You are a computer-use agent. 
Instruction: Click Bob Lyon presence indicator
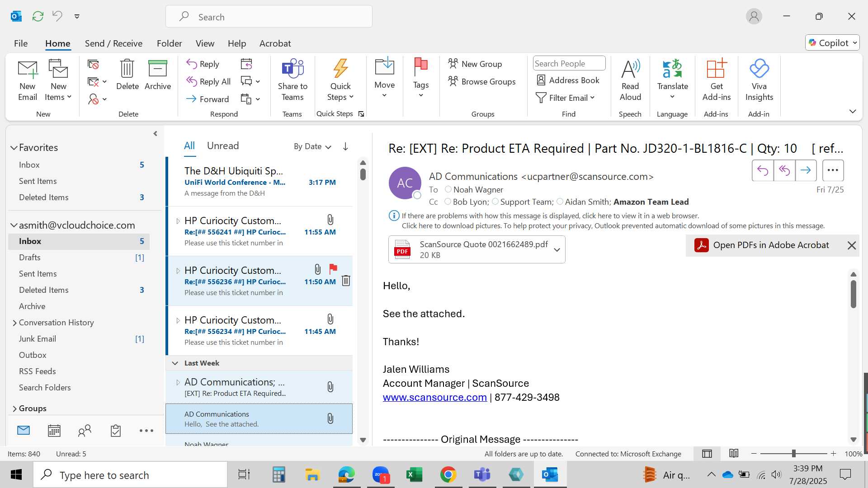448,202
